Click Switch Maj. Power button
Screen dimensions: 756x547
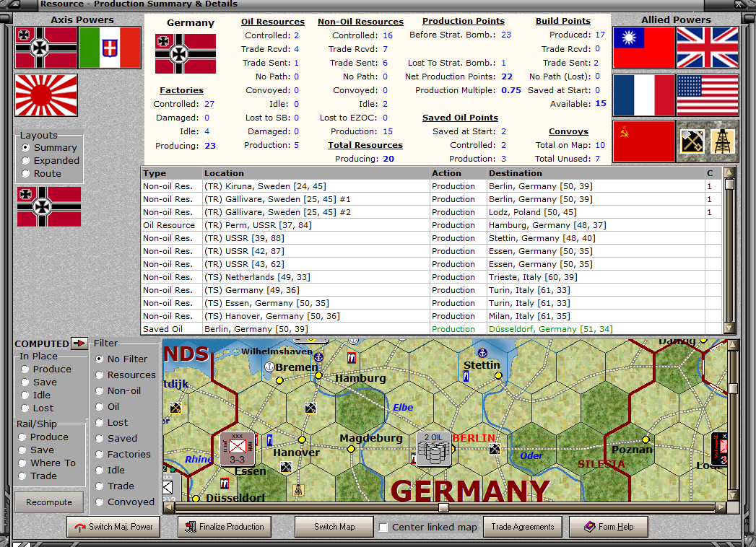tap(113, 527)
